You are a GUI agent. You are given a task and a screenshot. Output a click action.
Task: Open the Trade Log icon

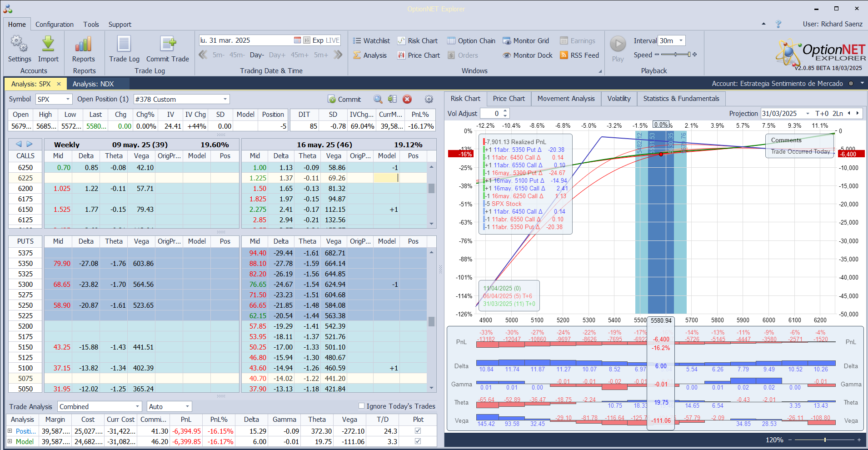[124, 44]
